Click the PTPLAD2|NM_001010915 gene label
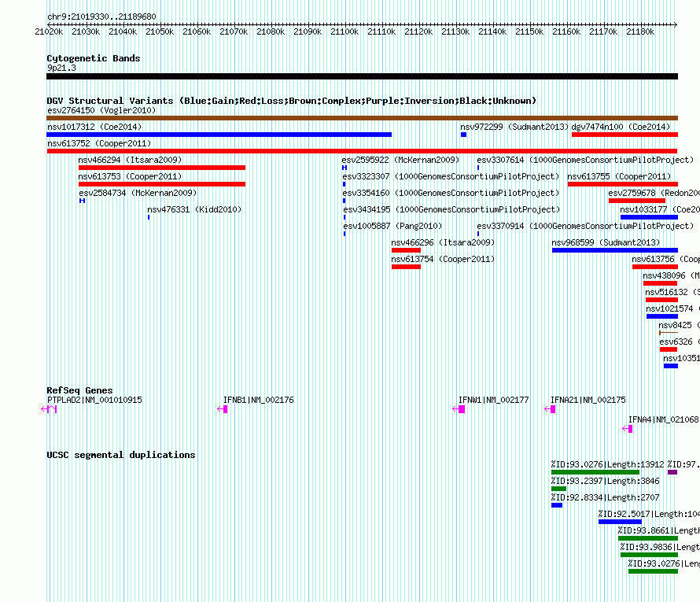The image size is (700, 602). click(94, 400)
